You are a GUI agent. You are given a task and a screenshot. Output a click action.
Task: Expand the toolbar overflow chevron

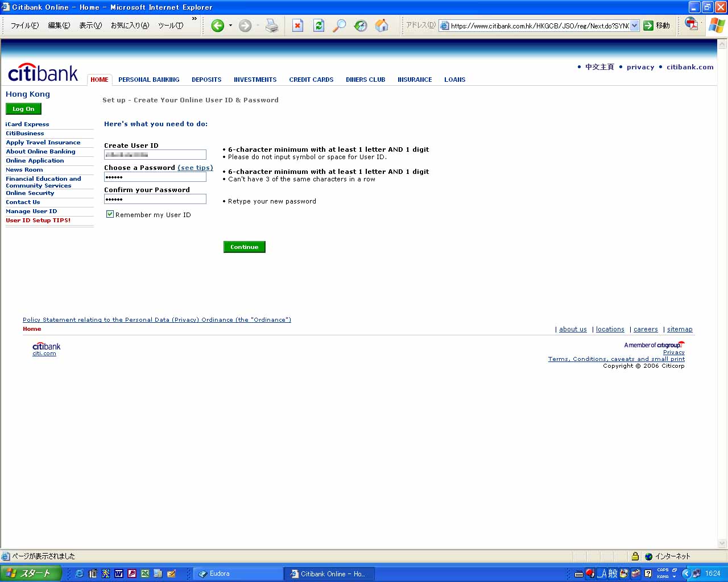195,19
